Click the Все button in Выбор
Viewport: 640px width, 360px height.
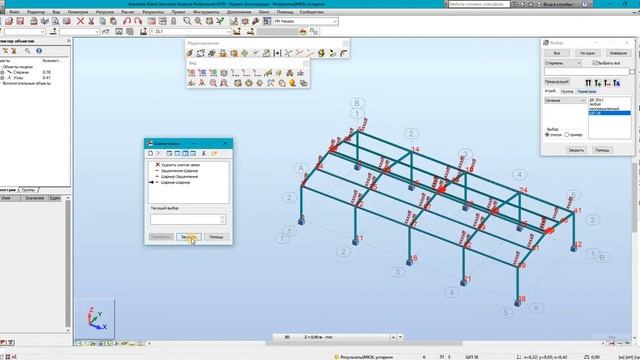click(x=557, y=53)
